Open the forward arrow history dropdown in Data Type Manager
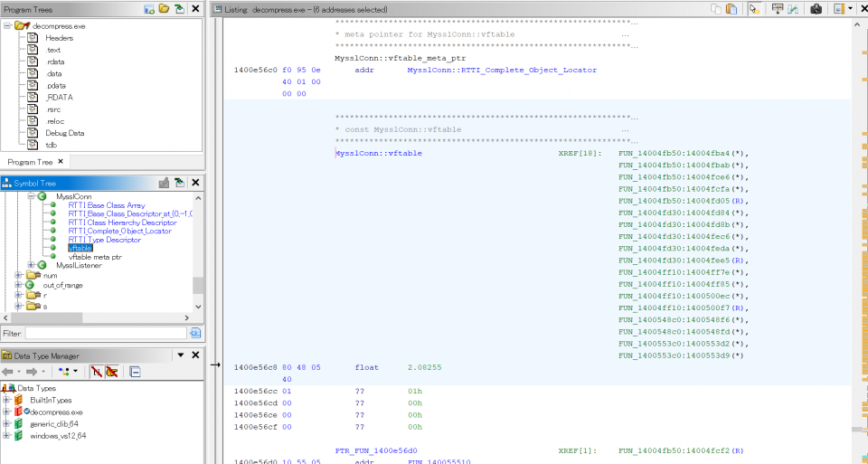Image resolution: width=868 pixels, height=464 pixels. pos(43,372)
